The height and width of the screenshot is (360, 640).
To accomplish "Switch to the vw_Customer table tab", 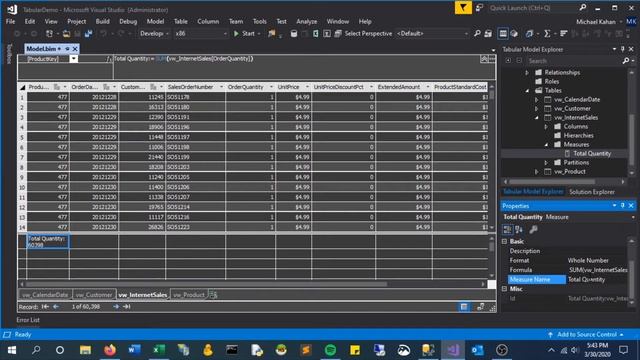I will [x=93, y=295].
